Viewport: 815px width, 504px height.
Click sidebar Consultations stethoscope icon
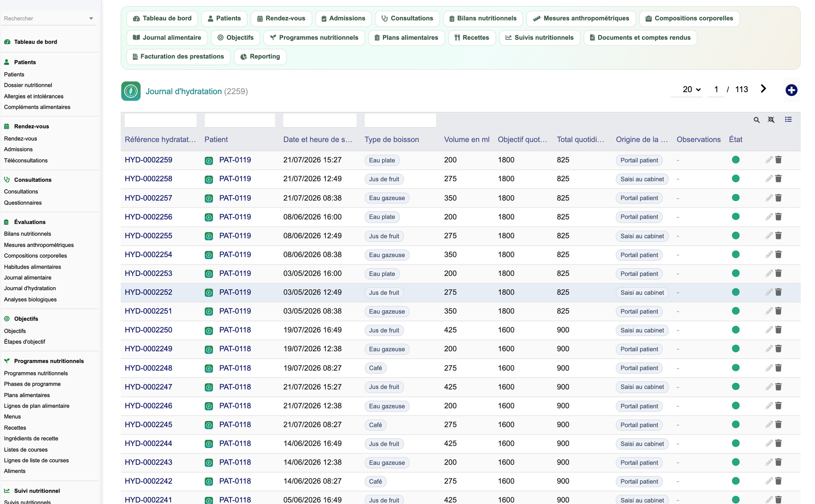pos(7,180)
